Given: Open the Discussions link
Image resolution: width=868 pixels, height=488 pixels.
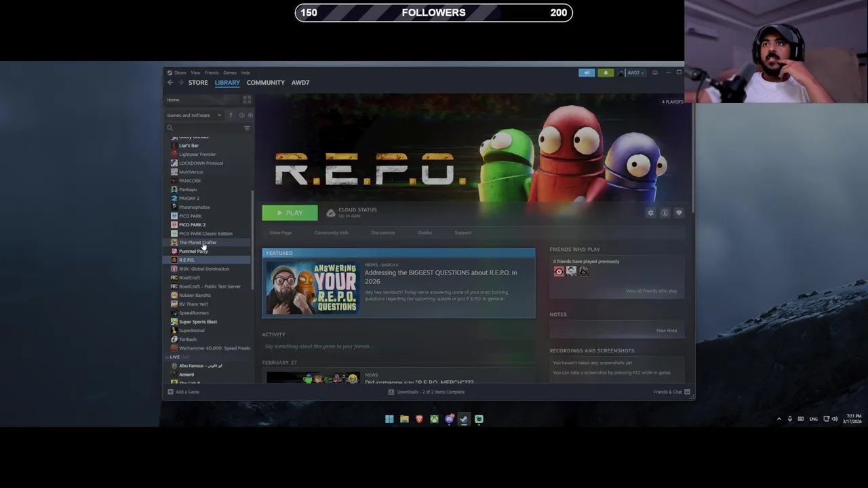Looking at the screenshot, I should [382, 232].
